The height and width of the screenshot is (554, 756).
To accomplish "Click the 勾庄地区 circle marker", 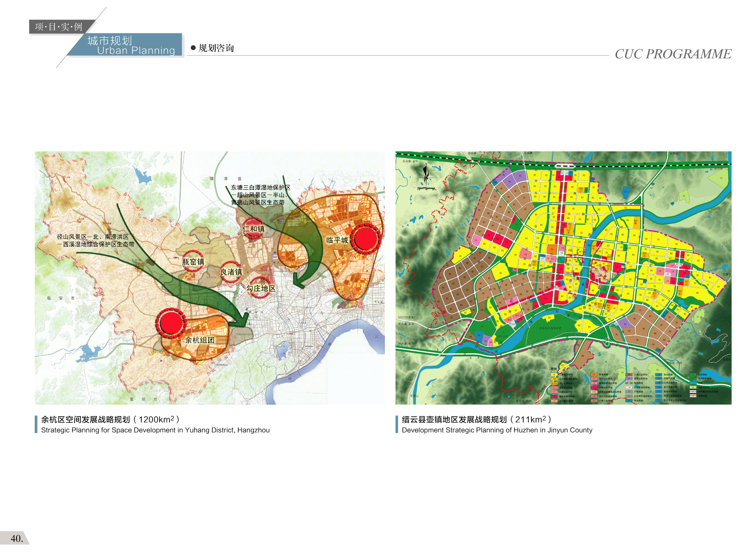I will [x=260, y=287].
